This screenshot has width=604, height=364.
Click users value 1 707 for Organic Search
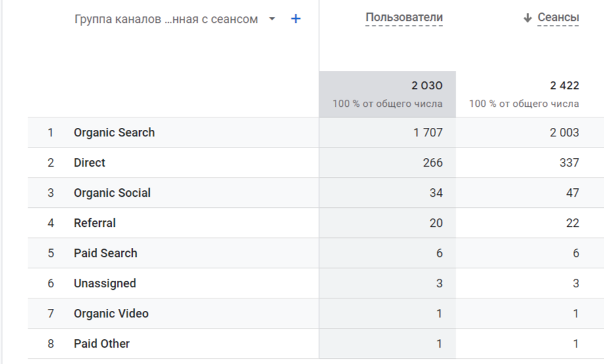coord(428,132)
